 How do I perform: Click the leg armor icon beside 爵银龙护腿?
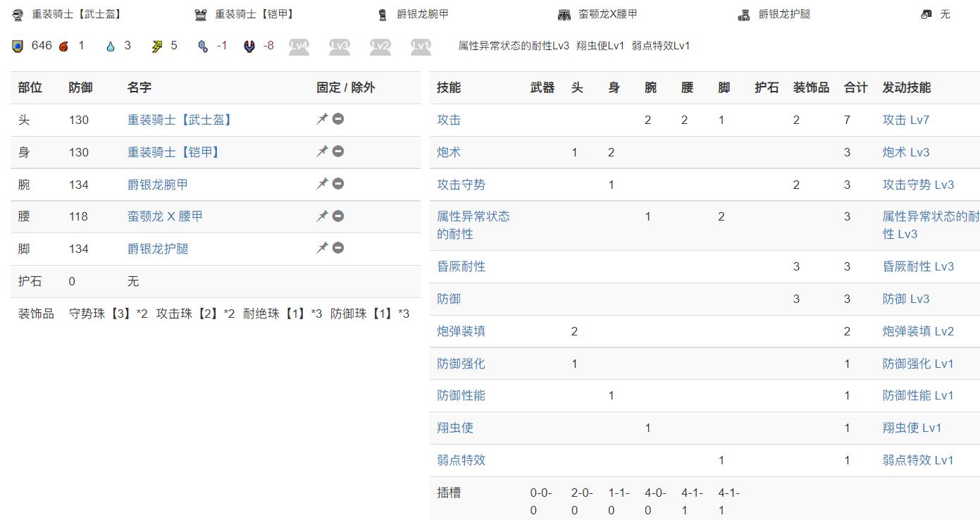744,14
